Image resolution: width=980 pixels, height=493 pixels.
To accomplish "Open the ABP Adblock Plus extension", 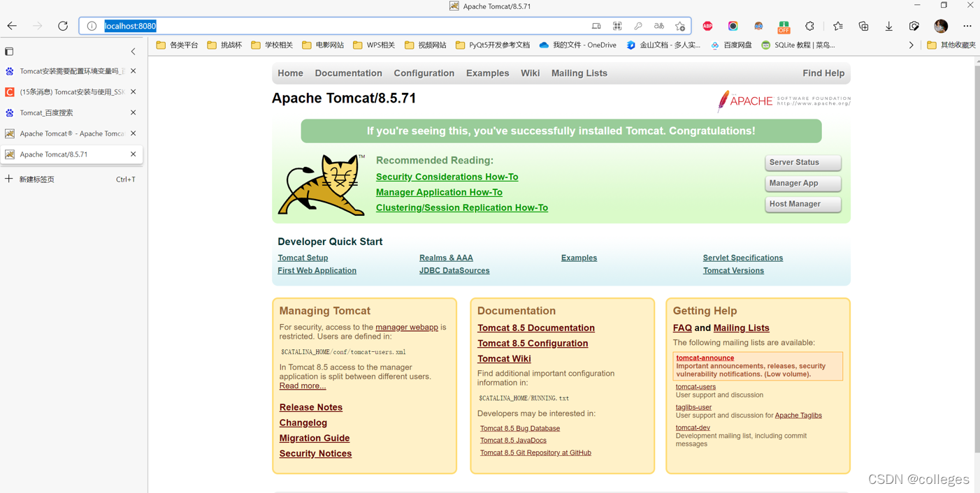I will point(707,26).
